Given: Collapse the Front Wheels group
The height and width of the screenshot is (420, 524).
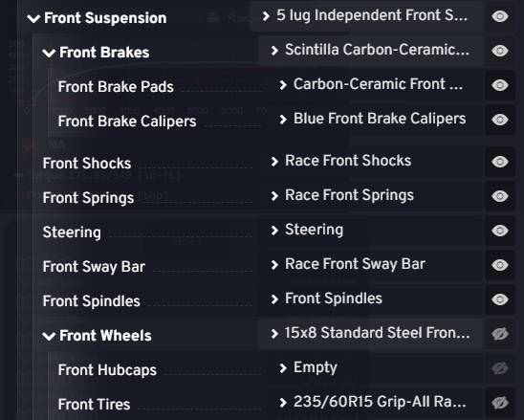Looking at the screenshot, I should pos(49,336).
